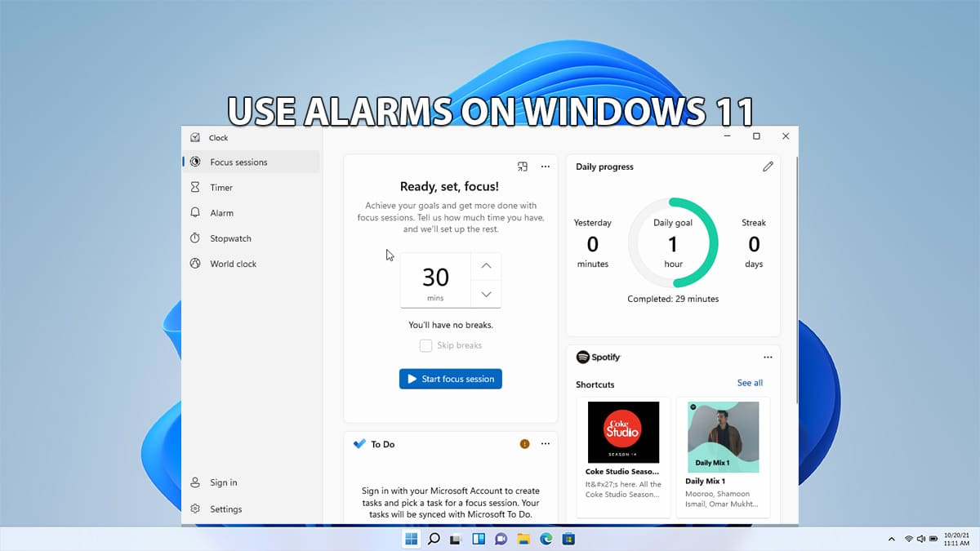Click the volume speaker tray icon
The image size is (980, 551).
920,540
